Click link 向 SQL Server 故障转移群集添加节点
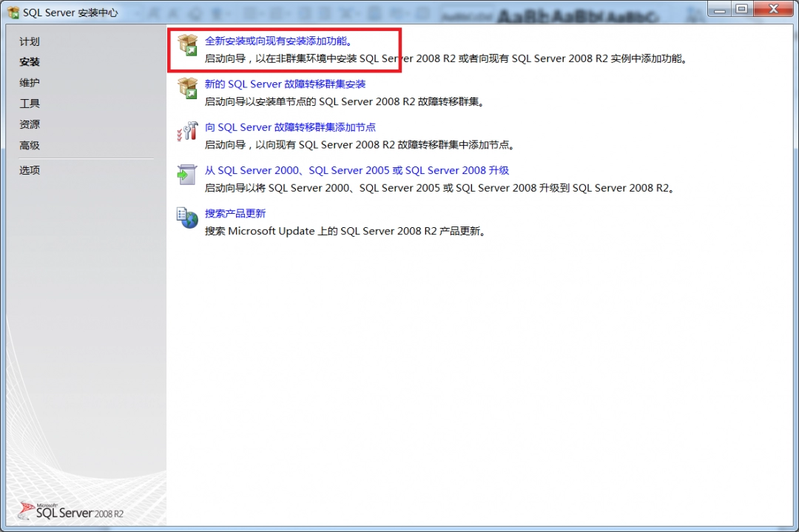 (x=291, y=127)
